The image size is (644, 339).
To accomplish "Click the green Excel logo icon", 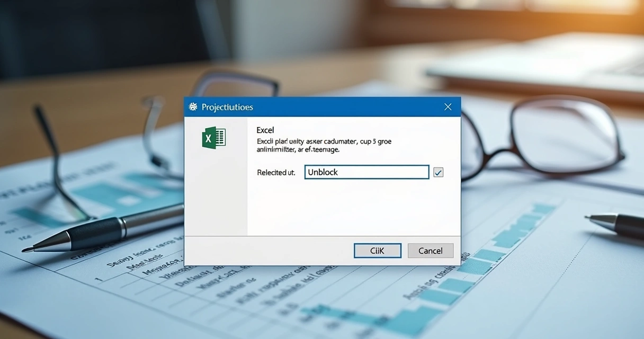I will point(213,138).
